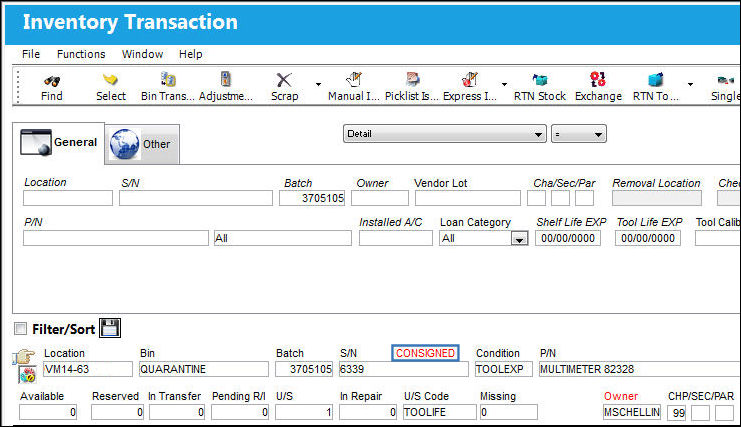Click the Exchange toolbar icon
The height and width of the screenshot is (427, 741).
coord(598,79)
